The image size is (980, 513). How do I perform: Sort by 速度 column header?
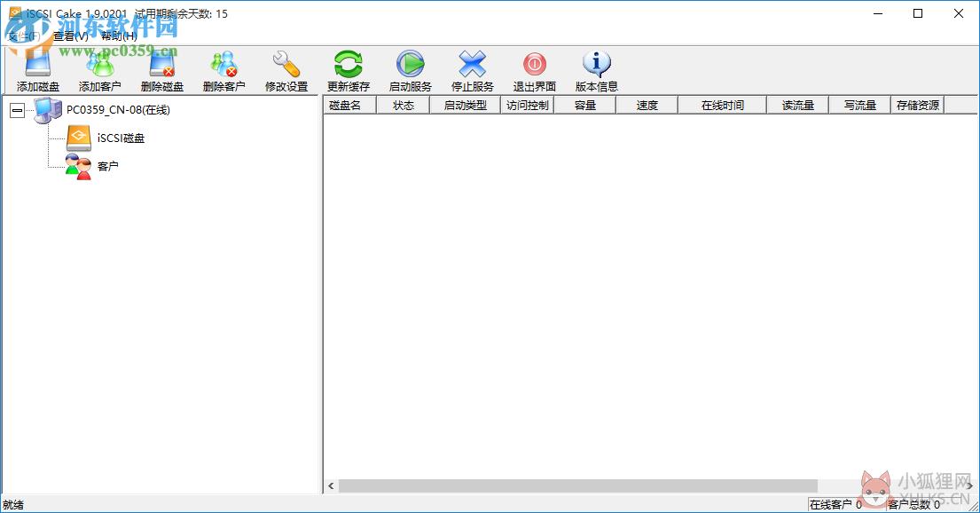coord(647,105)
